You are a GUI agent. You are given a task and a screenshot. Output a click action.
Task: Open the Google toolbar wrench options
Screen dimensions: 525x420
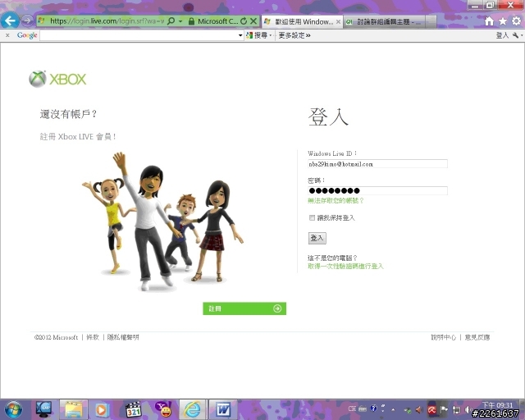tap(516, 35)
